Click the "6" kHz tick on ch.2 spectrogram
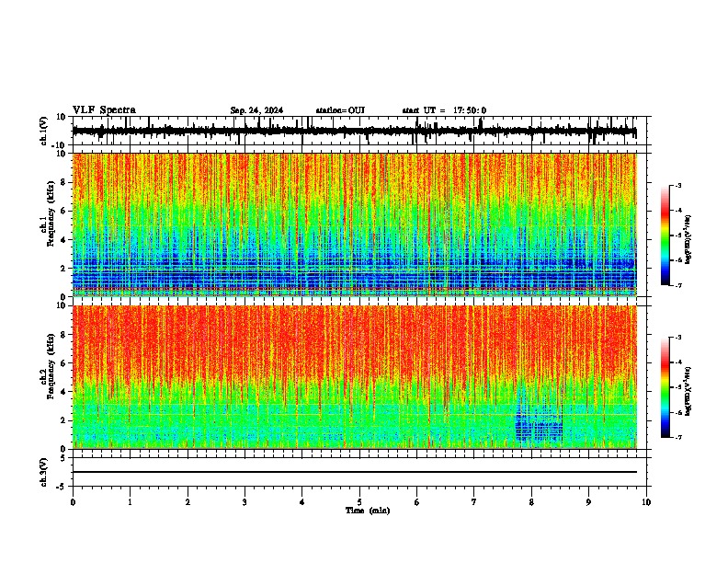The image size is (728, 563). click(x=64, y=363)
